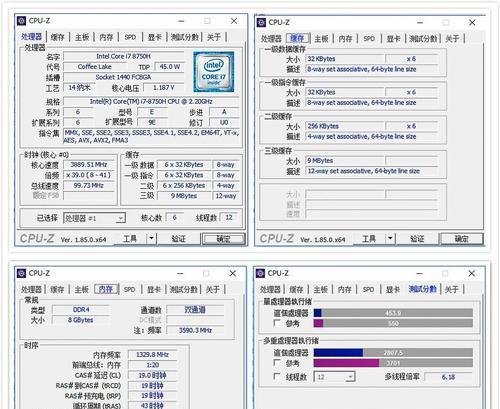Click the 插槽 value Socket 1440 FCBGA
Viewport: 500px width, 409px height.
pyautogui.click(x=124, y=77)
